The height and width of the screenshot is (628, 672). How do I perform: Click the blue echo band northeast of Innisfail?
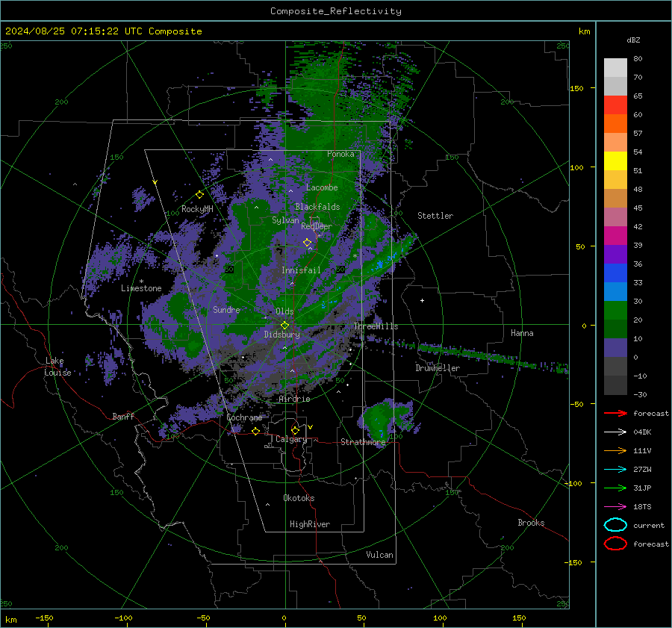pyautogui.click(x=379, y=265)
